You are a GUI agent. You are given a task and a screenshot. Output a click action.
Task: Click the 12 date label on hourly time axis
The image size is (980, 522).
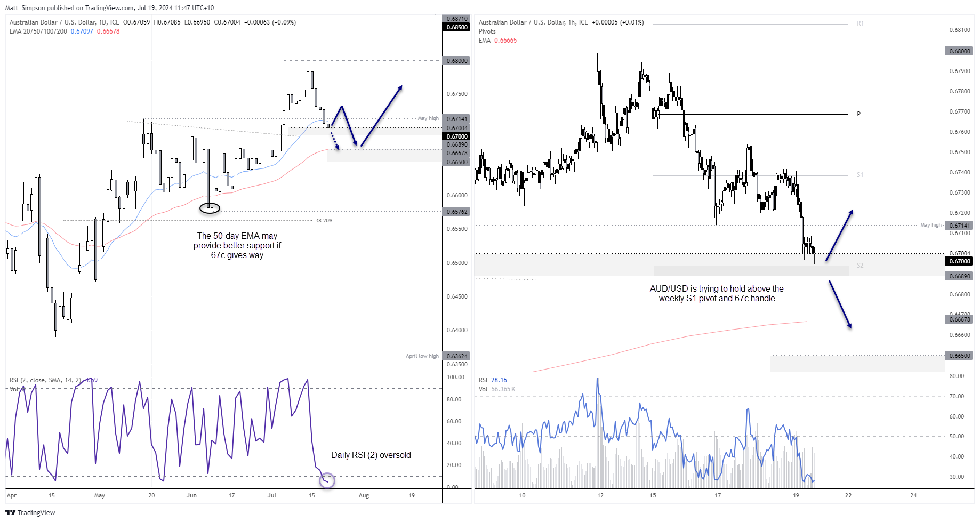click(x=600, y=496)
